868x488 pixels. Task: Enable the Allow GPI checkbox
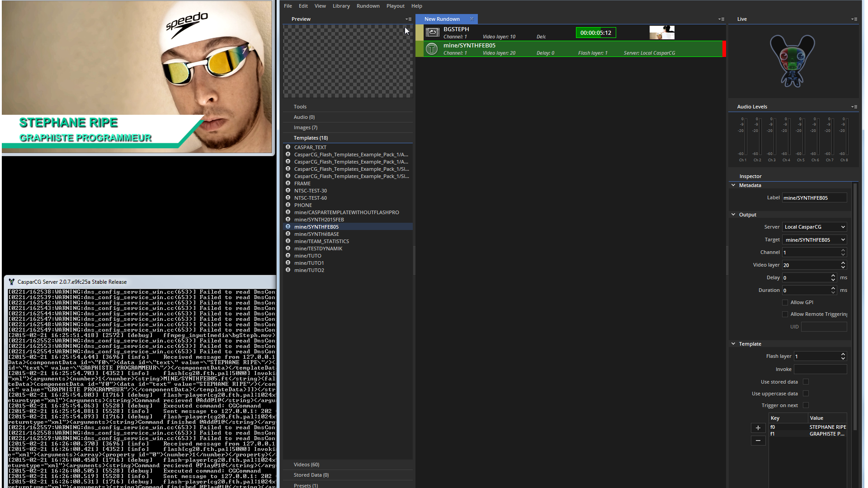click(x=785, y=302)
